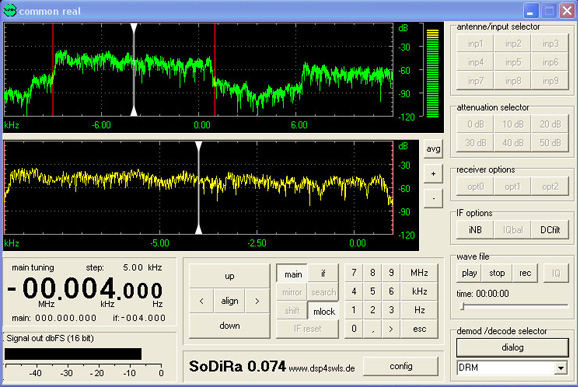Click the white marker in upper spectrum
The image size is (578, 387).
click(134, 70)
